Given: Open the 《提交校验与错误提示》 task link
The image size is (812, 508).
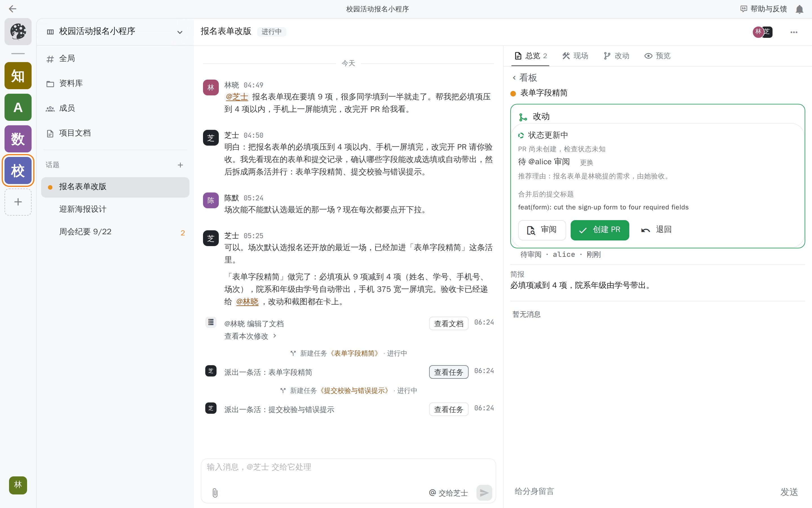Looking at the screenshot, I should coord(355,391).
